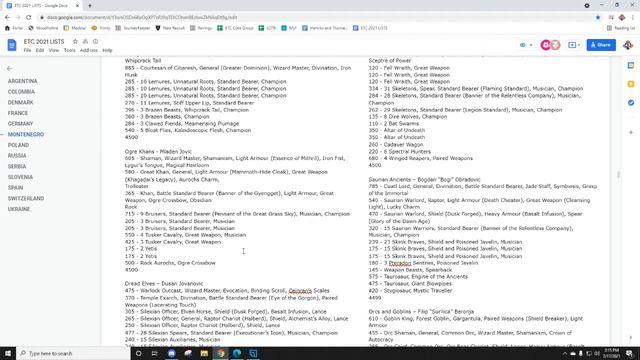Click the browser forward arrow
Screen dimensions: 640x360
[x=18, y=18]
